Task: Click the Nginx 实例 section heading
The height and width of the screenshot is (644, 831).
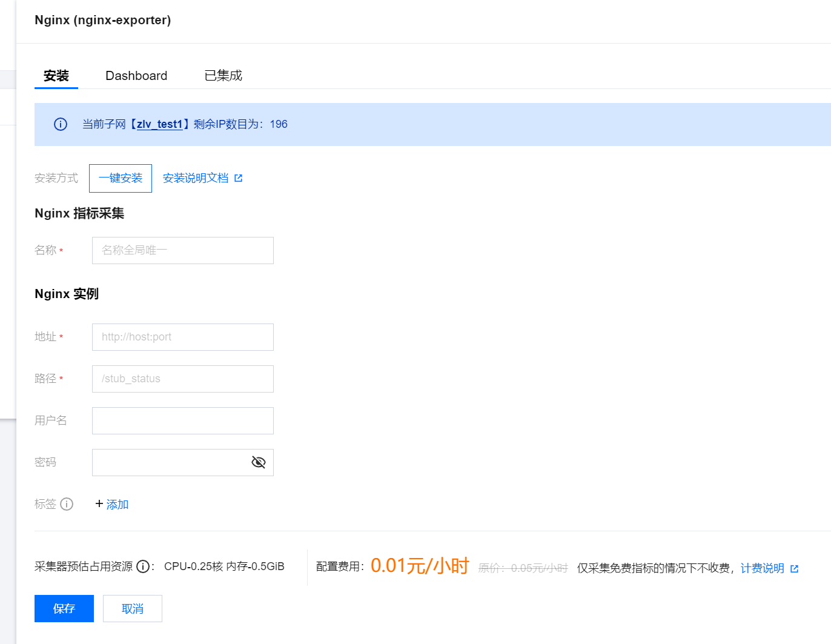Action: point(67,294)
